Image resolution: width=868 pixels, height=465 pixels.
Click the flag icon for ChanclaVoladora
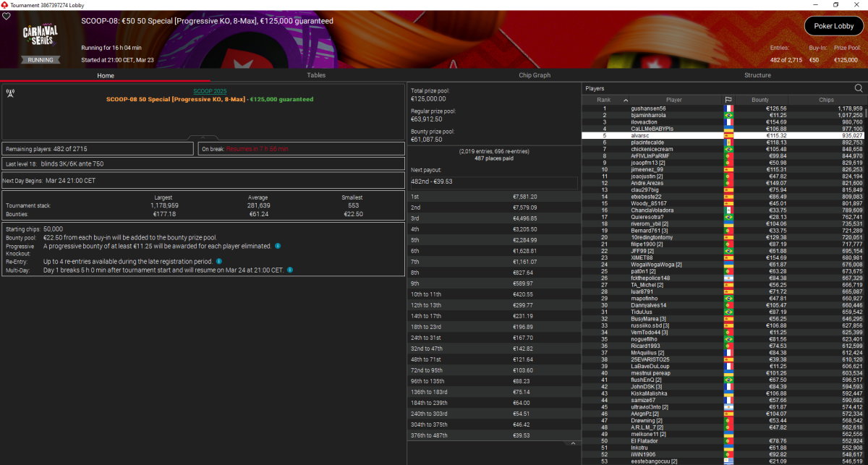tap(728, 210)
